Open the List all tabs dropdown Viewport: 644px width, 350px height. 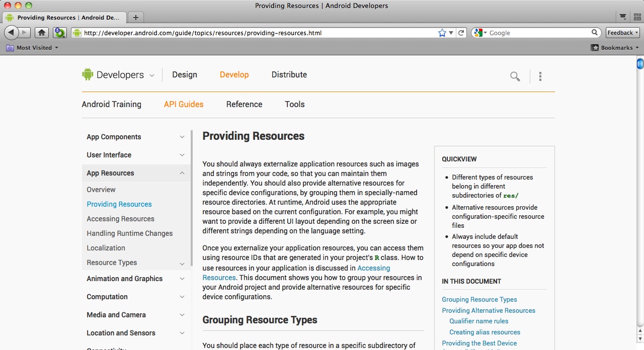[x=623, y=17]
